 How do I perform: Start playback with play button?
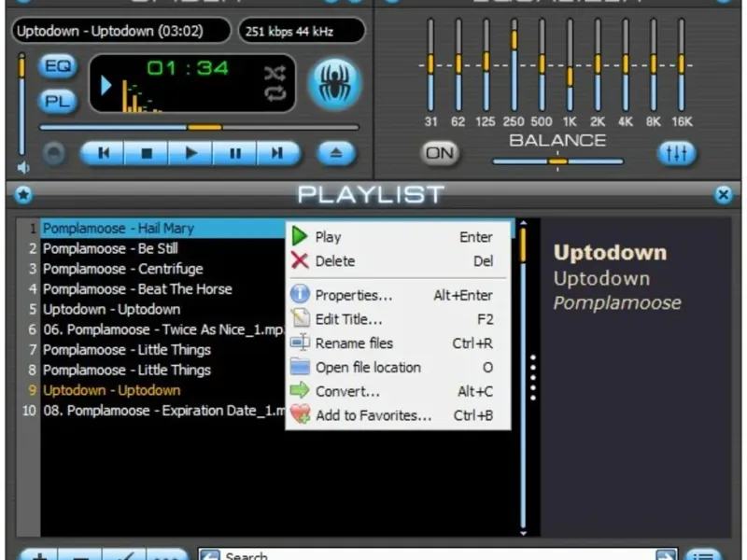(x=190, y=153)
